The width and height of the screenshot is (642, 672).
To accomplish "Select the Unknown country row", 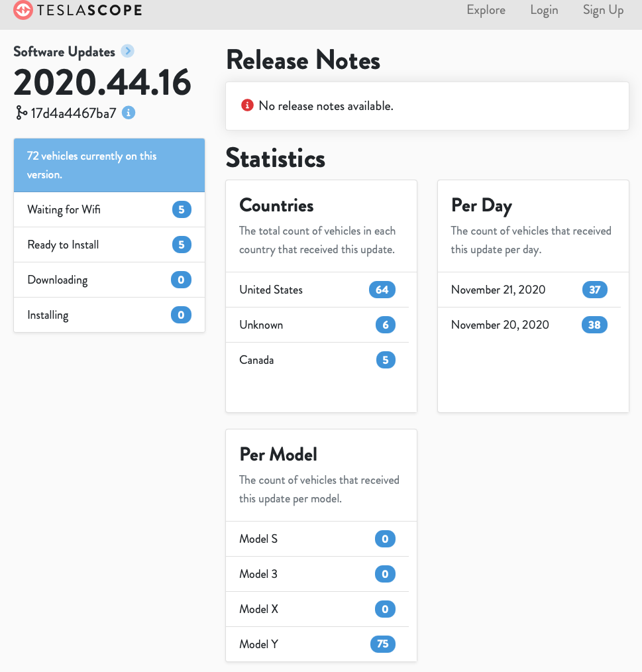I will pyautogui.click(x=317, y=325).
